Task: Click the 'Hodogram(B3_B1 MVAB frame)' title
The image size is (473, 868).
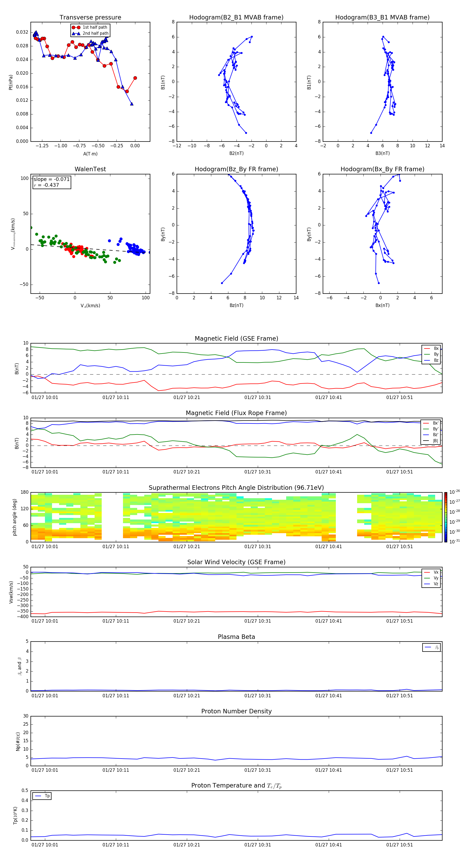Action: coord(382,18)
